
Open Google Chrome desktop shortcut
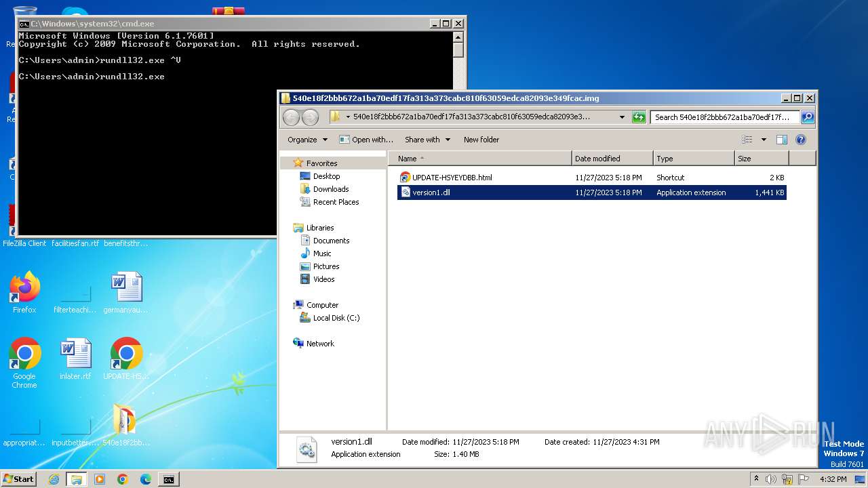pos(24,363)
